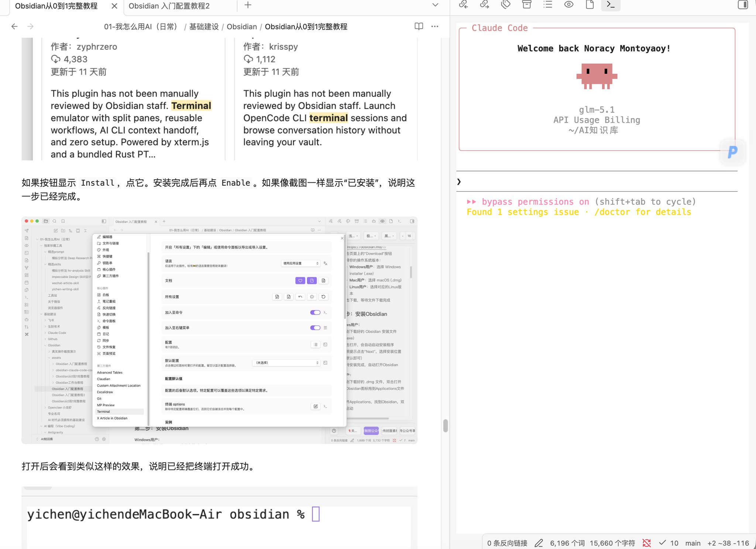The width and height of the screenshot is (756, 549).
Task: Open the embedded terminal prompt screenshot
Action: pos(219,518)
